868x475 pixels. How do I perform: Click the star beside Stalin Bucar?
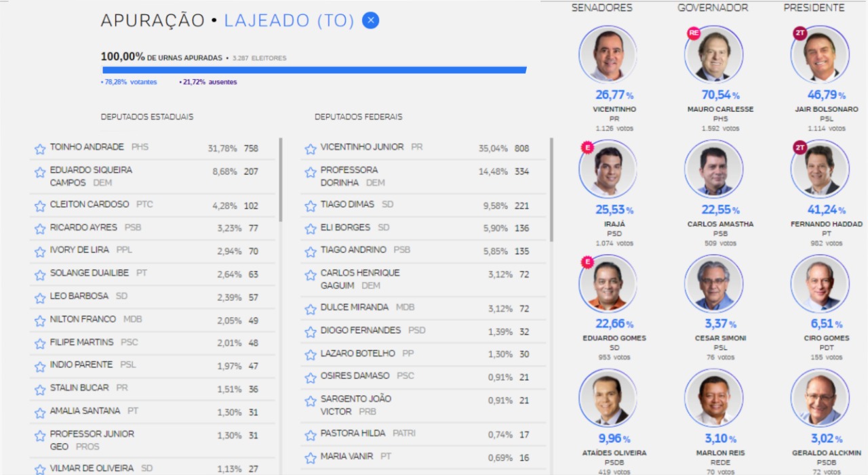[x=40, y=390]
